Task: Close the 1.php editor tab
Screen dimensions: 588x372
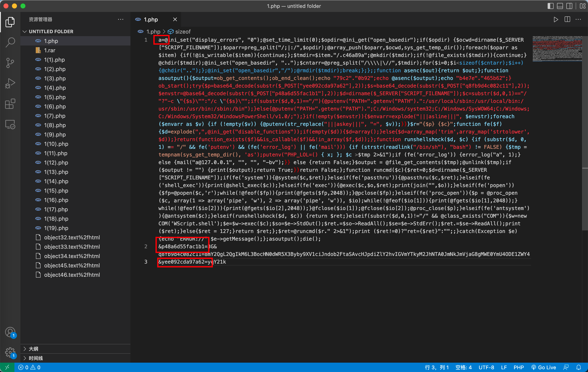Action: coord(175,19)
